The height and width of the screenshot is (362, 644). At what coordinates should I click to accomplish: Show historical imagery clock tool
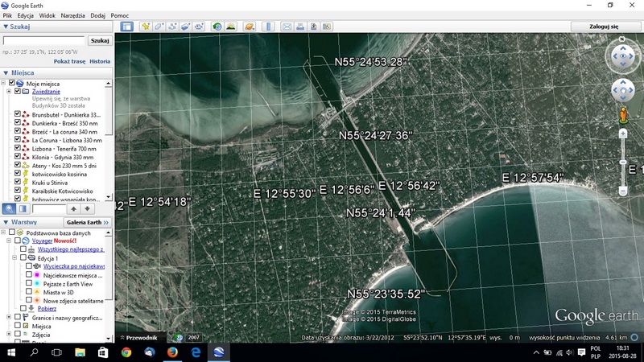tap(217, 27)
